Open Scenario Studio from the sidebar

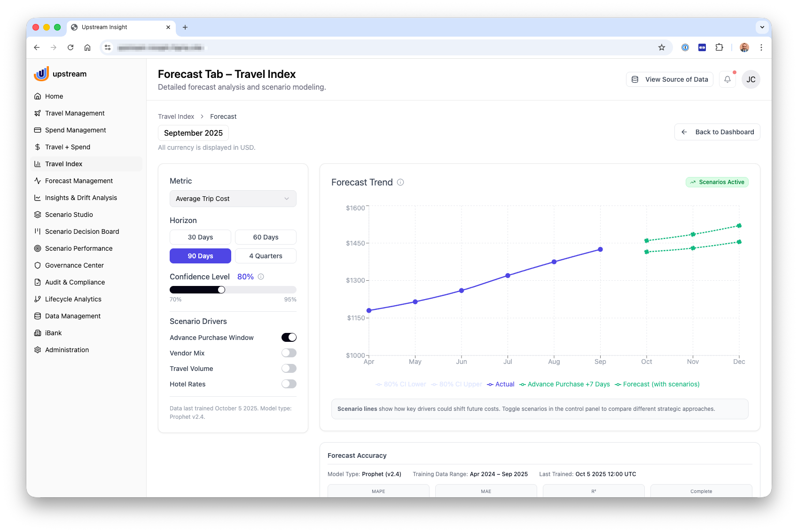pos(69,215)
